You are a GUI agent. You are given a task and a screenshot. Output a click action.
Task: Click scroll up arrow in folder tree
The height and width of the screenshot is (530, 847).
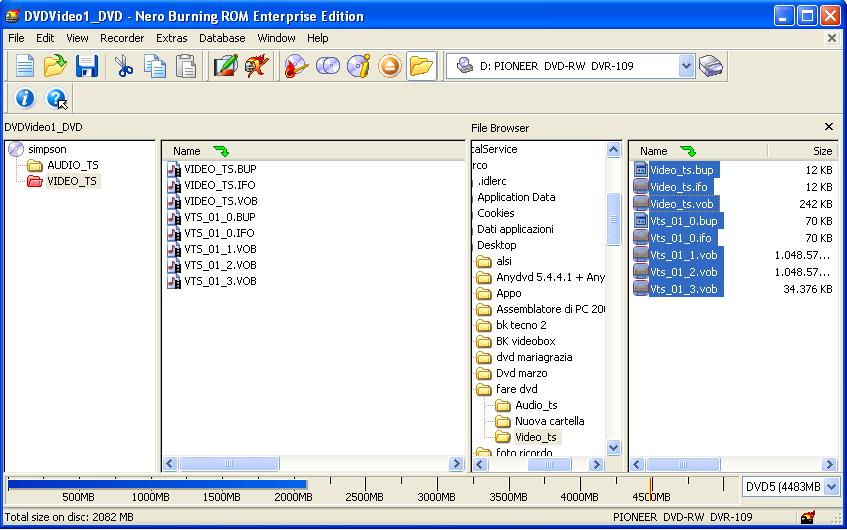[x=614, y=149]
